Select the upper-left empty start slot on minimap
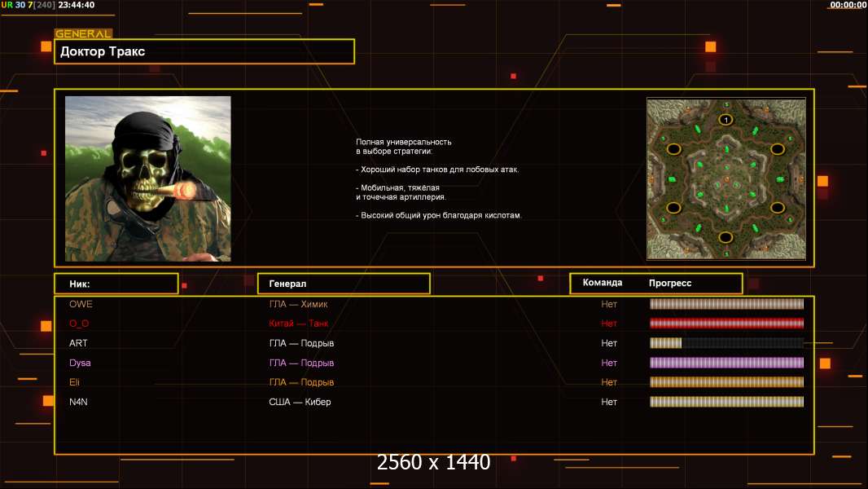The image size is (868, 489). tap(673, 149)
